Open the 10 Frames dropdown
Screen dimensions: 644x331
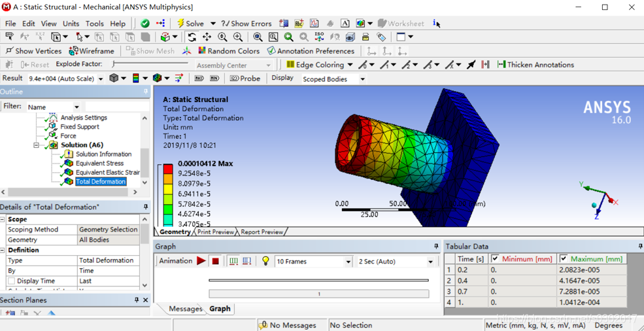click(x=348, y=262)
